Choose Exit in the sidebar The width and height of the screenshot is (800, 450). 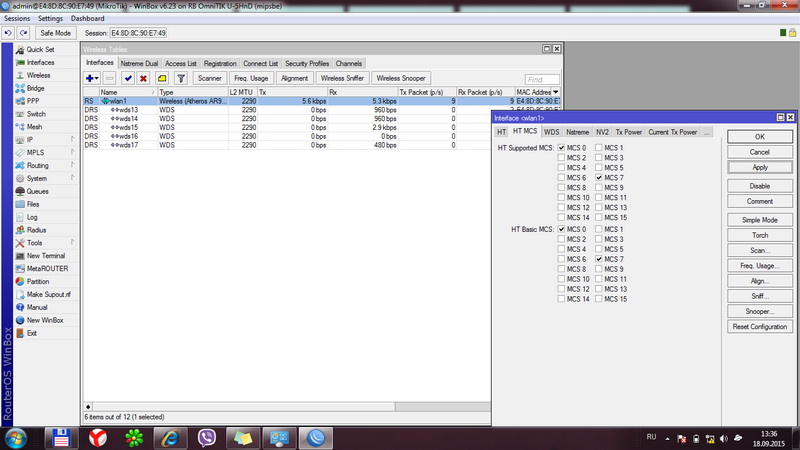pyautogui.click(x=32, y=333)
